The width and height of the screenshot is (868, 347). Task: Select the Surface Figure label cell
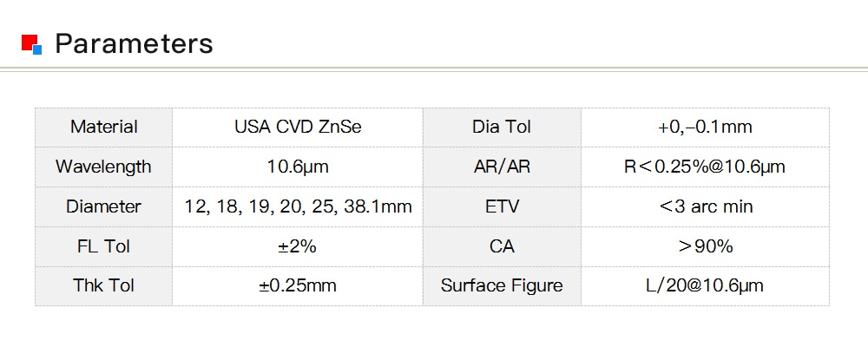tap(502, 286)
